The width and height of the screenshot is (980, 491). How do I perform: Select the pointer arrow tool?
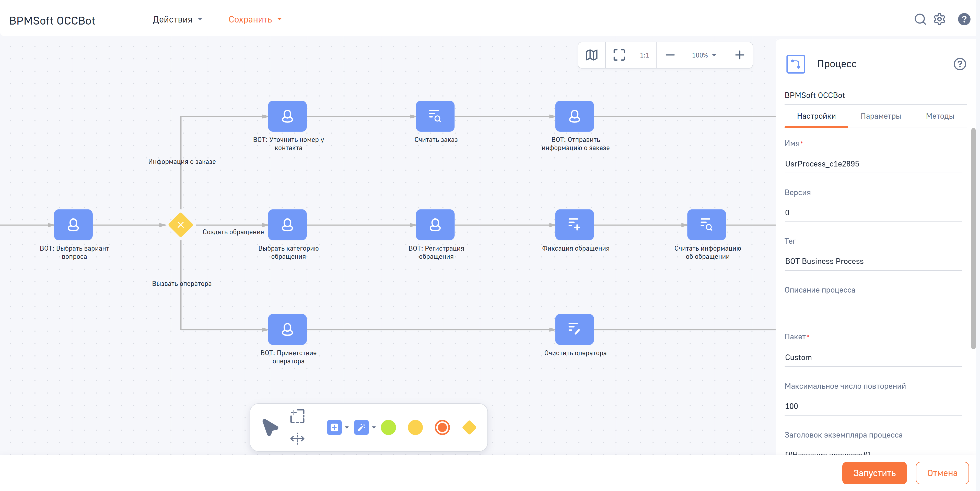coord(270,427)
